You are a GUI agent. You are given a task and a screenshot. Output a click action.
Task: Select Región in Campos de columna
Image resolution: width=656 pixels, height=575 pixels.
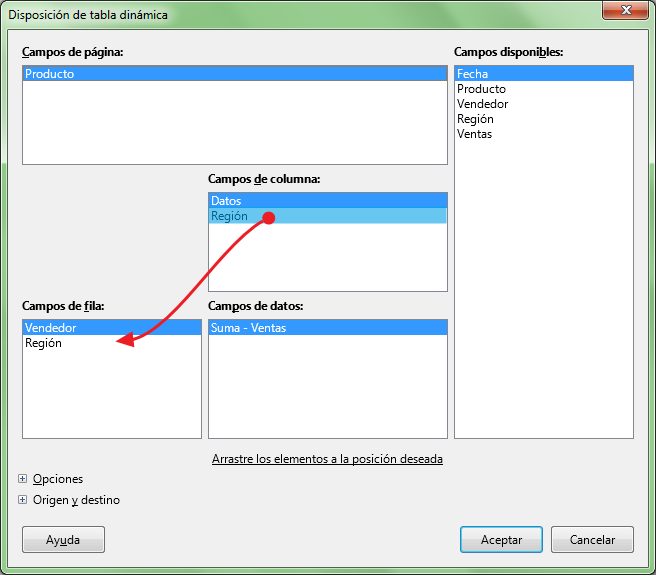[x=229, y=216]
